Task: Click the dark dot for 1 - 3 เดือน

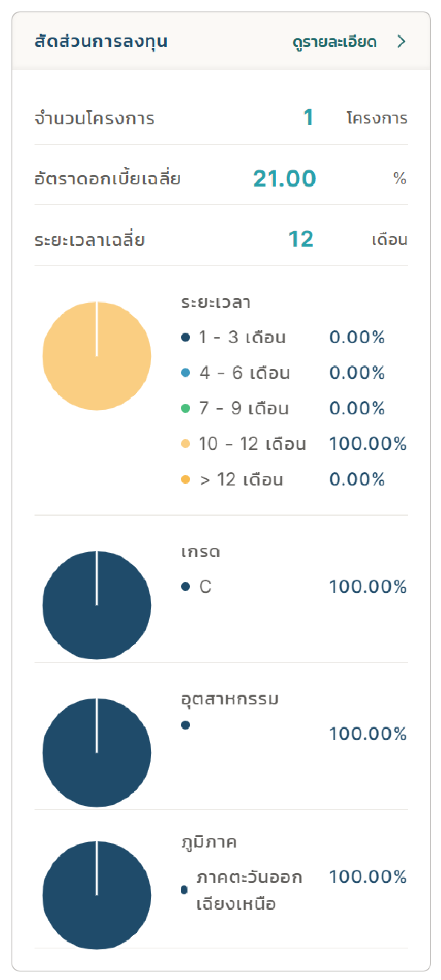Action: tap(185, 337)
